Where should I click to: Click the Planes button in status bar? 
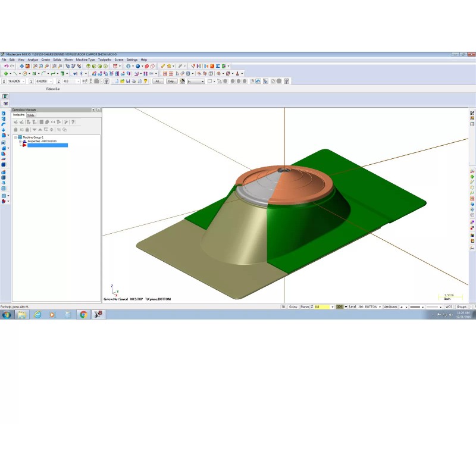[x=305, y=307]
